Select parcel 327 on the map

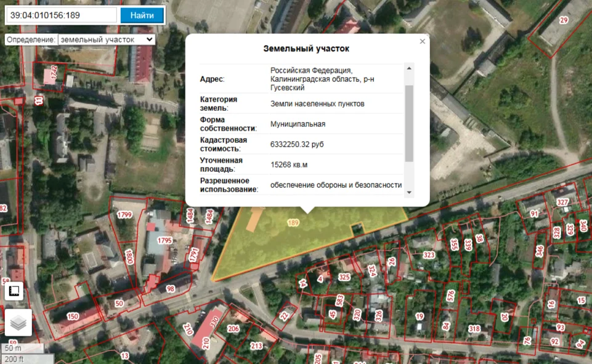pos(562,202)
